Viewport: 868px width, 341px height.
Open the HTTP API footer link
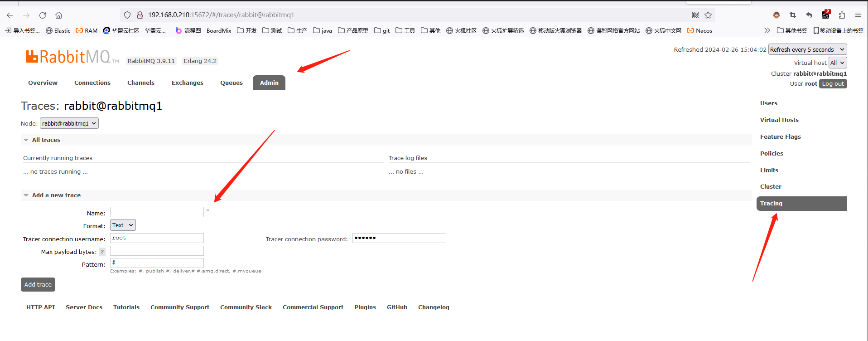click(x=40, y=307)
